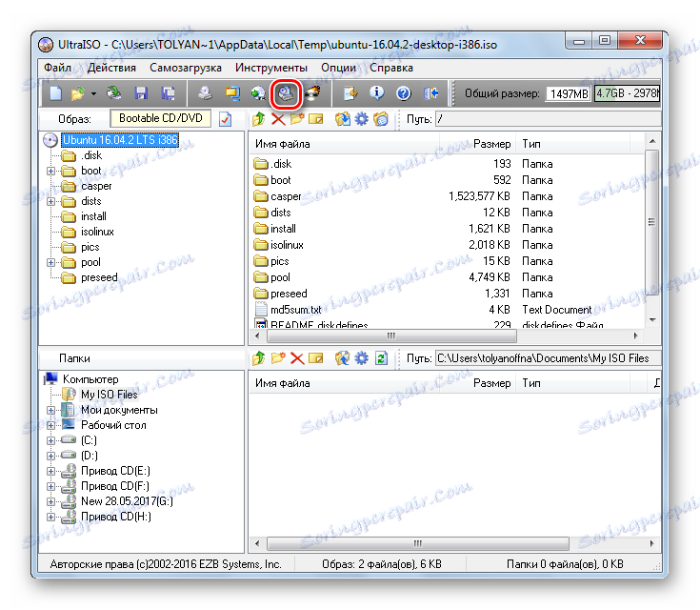This screenshot has height=610, width=700.
Task: Click the gear icon in local toolbar
Action: coord(361,358)
